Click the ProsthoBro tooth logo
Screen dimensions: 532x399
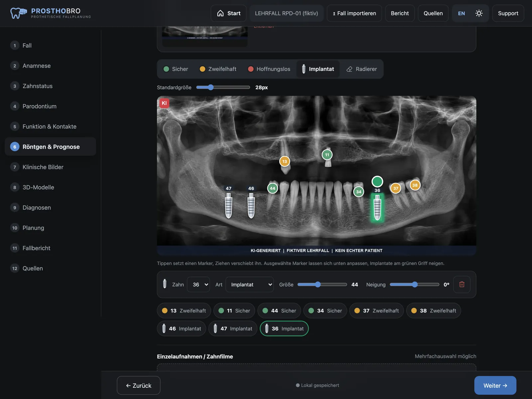click(18, 13)
